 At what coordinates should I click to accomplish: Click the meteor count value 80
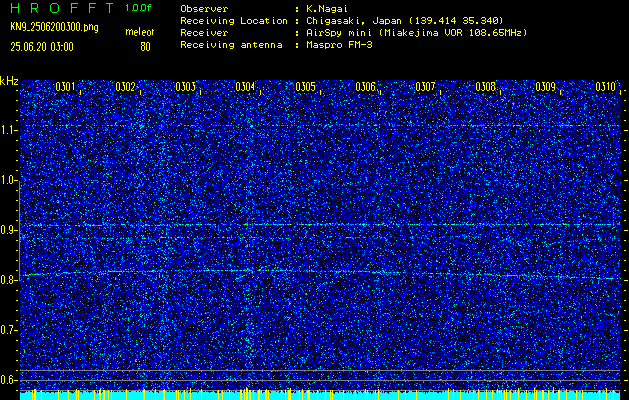point(145,47)
